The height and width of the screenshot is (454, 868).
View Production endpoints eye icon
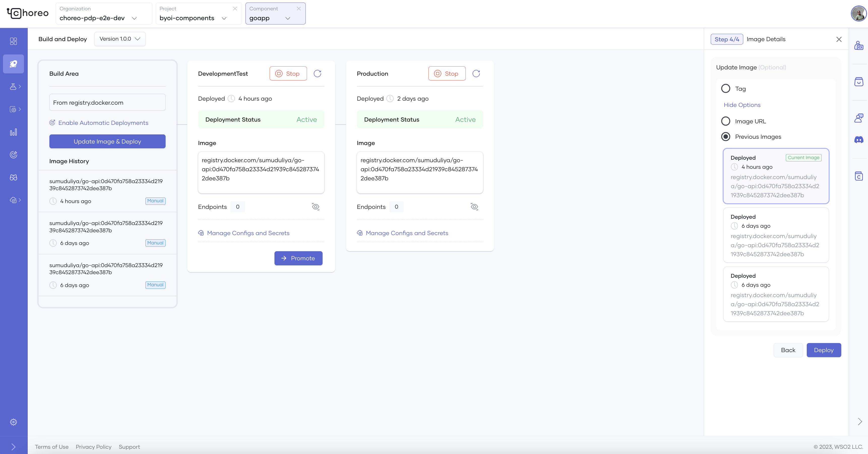point(474,207)
